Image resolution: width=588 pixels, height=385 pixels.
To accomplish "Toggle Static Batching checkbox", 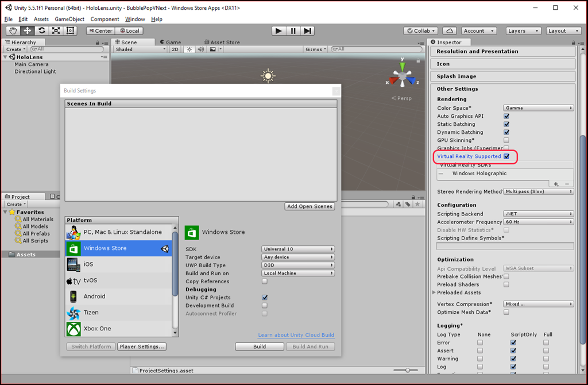I will (506, 124).
